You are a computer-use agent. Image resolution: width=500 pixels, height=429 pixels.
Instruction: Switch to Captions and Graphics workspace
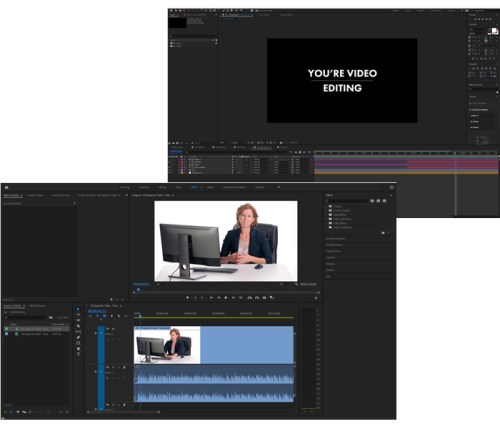[x=234, y=187]
